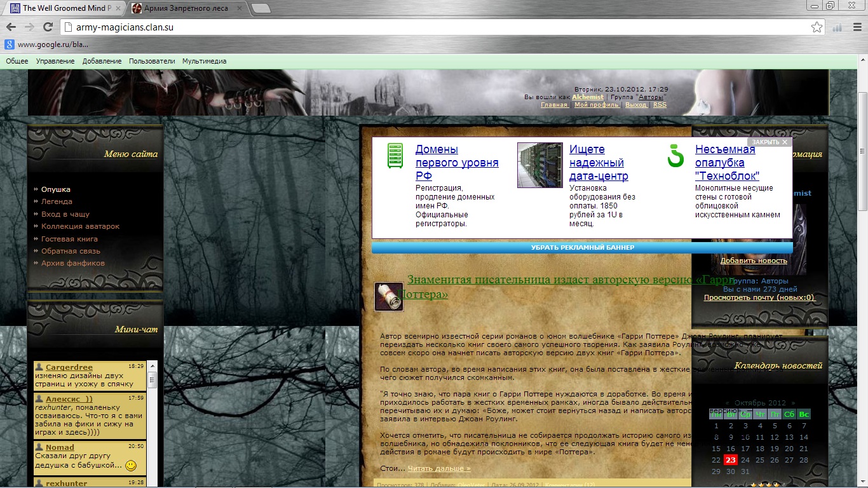This screenshot has height=488, width=868.
Task: Open Обратная связь in site menu
Action: coord(71,251)
